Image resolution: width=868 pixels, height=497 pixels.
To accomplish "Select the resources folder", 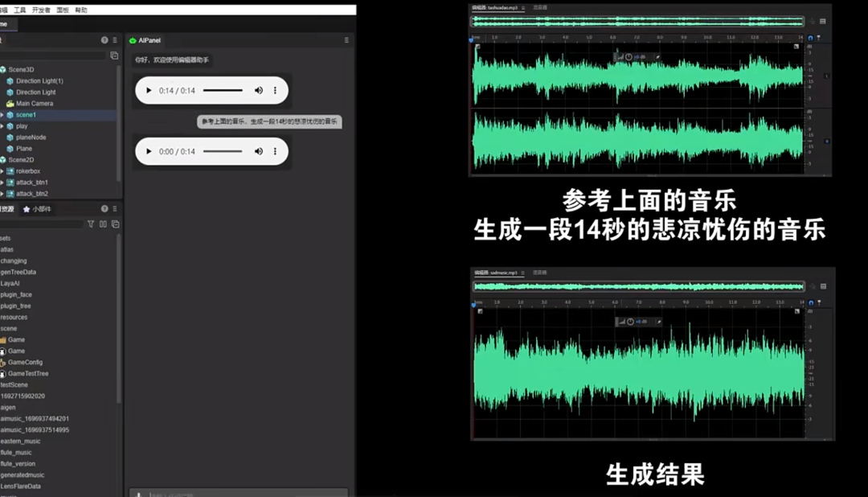I will pyautogui.click(x=14, y=317).
